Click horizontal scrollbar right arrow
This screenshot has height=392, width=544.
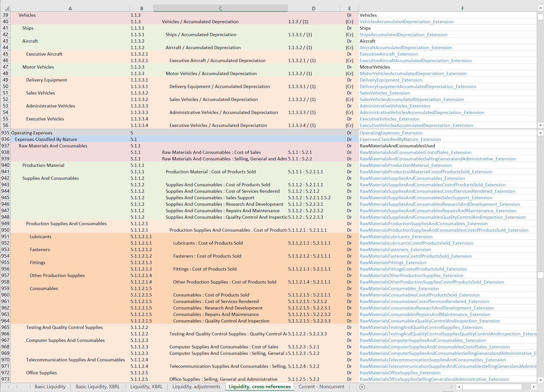[534, 387]
